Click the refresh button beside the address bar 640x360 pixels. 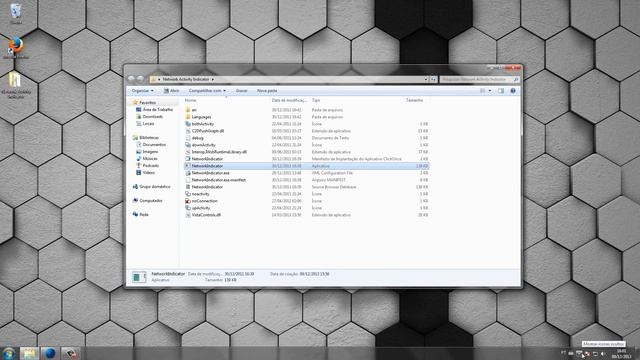(x=433, y=79)
